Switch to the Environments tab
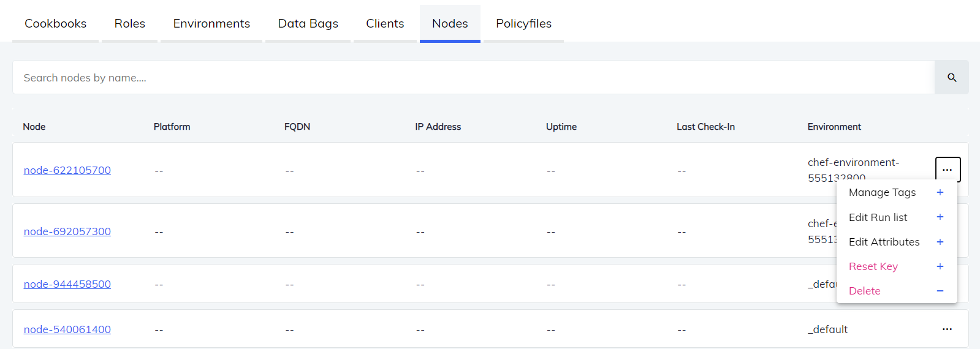Image resolution: width=980 pixels, height=349 pixels. [211, 23]
